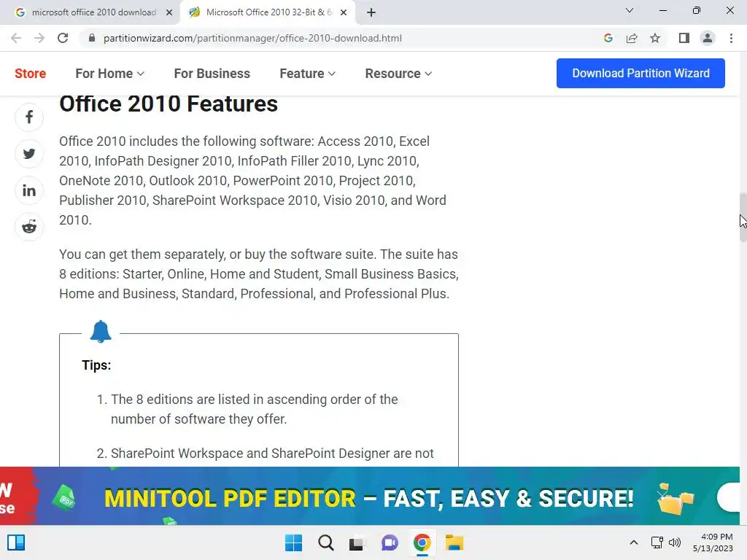Click Office 2010 Features heading

click(169, 104)
